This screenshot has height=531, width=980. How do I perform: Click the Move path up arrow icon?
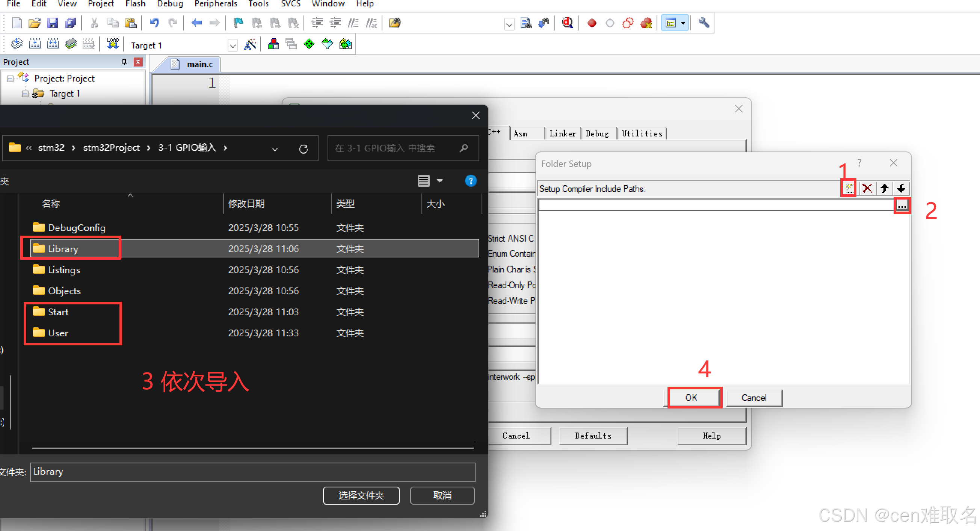884,188
